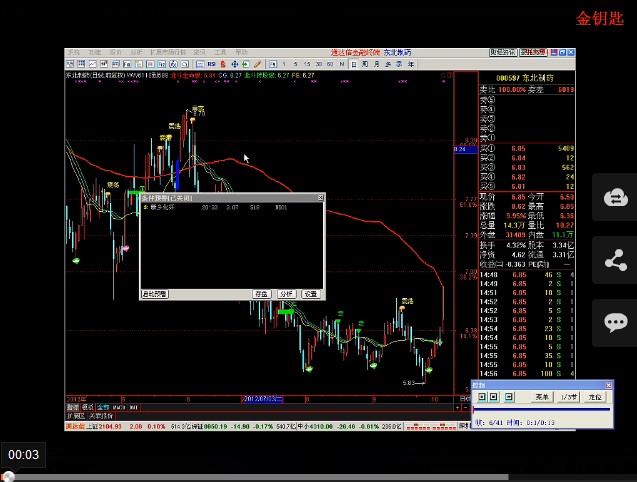
Task: Open the 报价 menu
Action: [x=115, y=52]
